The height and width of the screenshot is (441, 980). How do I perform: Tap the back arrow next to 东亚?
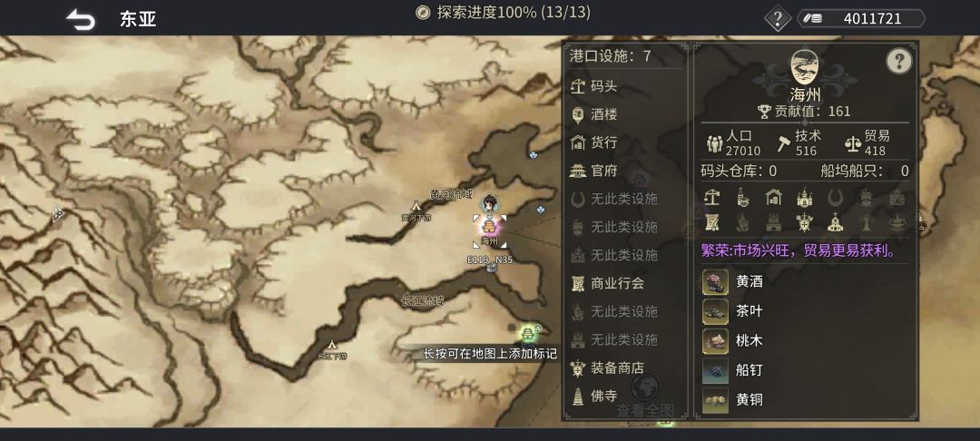tap(81, 19)
